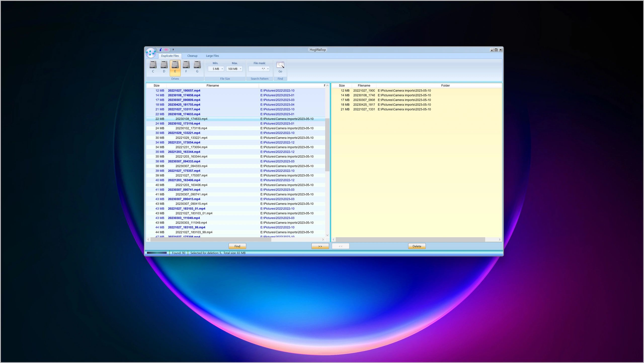644x363 pixels.
Task: Open the Min. file size dropdown
Action: tap(222, 69)
